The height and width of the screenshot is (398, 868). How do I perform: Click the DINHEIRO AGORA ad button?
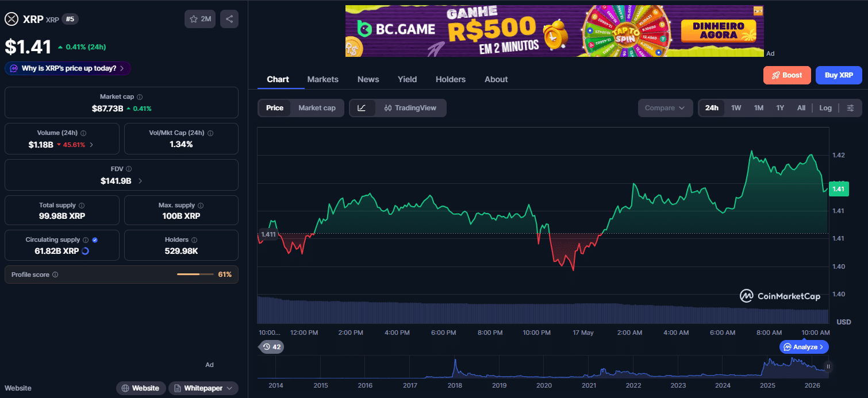[718, 31]
